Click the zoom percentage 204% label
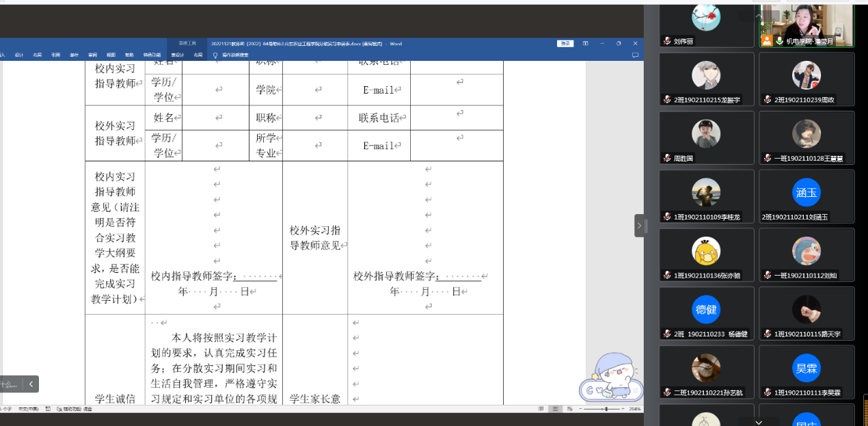 [636, 408]
